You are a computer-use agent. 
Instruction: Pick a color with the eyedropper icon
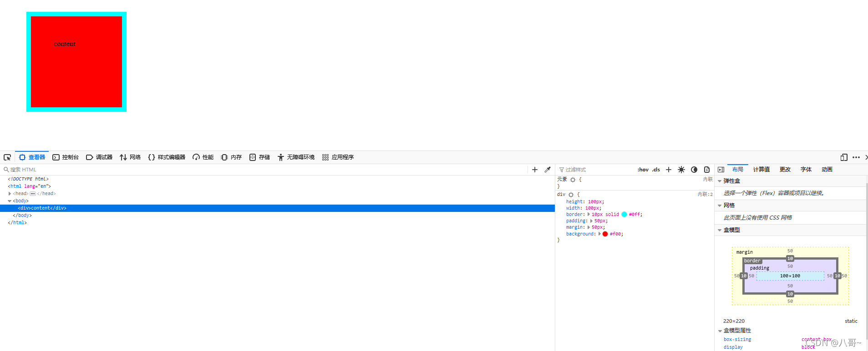coord(548,170)
